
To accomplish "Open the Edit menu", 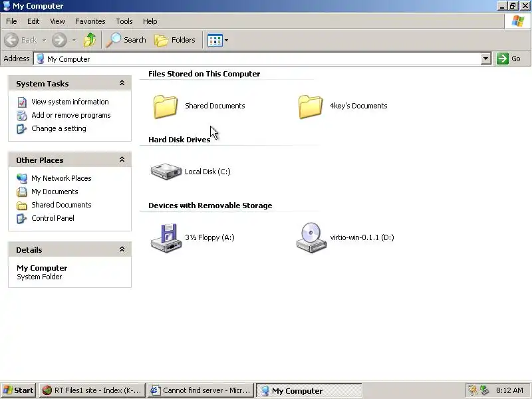I will pos(33,21).
